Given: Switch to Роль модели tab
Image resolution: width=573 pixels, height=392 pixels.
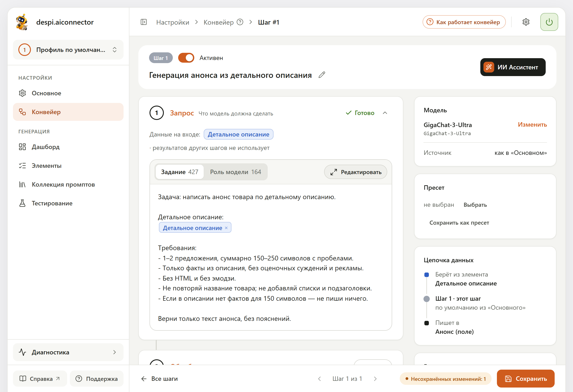Looking at the screenshot, I should [x=235, y=172].
